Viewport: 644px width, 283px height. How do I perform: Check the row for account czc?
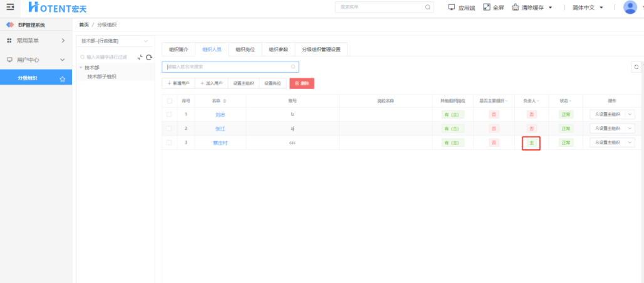pyautogui.click(x=169, y=142)
